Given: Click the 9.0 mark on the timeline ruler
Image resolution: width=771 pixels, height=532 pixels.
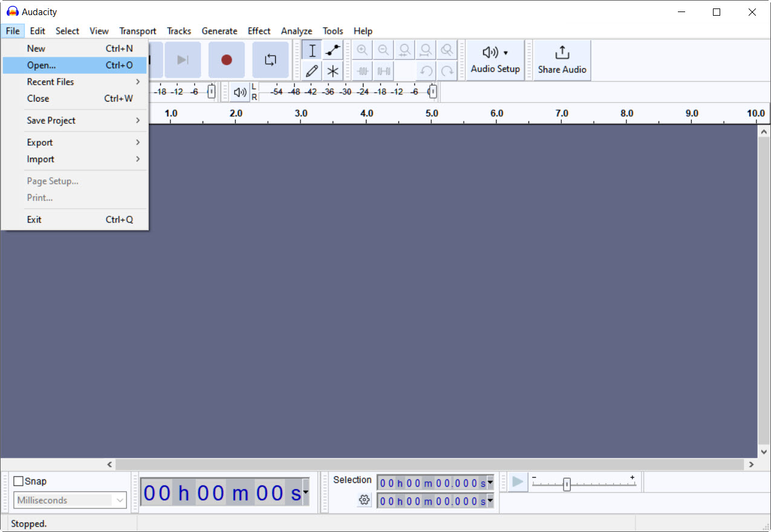Looking at the screenshot, I should click(x=692, y=113).
